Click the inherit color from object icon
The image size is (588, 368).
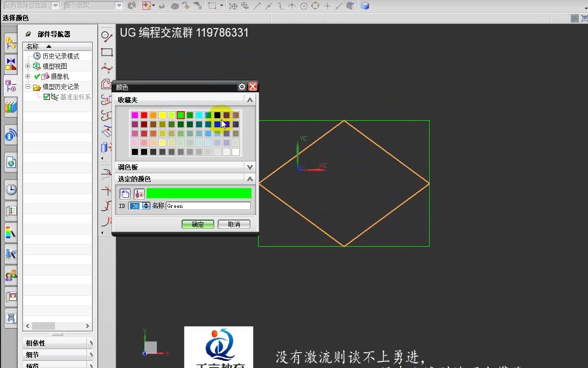(125, 194)
